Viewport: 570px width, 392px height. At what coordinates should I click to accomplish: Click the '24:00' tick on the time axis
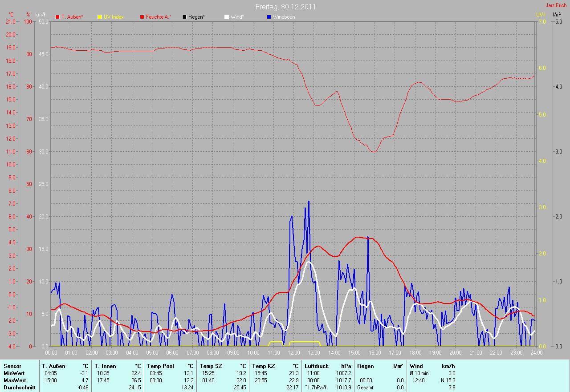(536, 353)
